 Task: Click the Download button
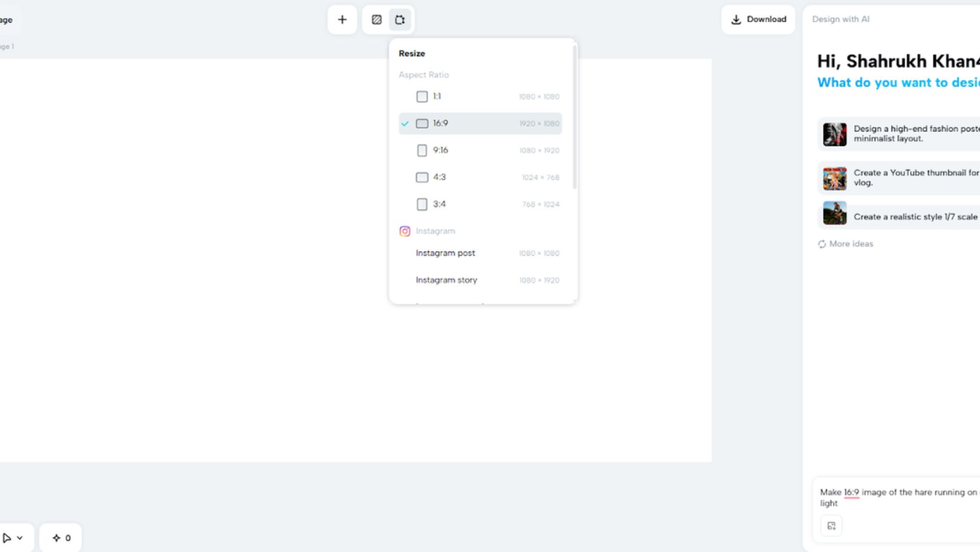pyautogui.click(x=758, y=20)
